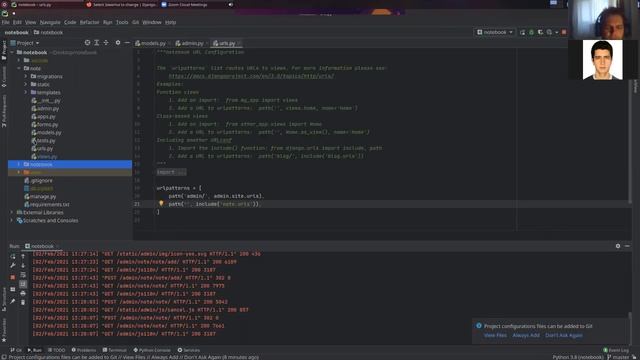
Task: Click the Run with Coverage icon
Action: 540,32
